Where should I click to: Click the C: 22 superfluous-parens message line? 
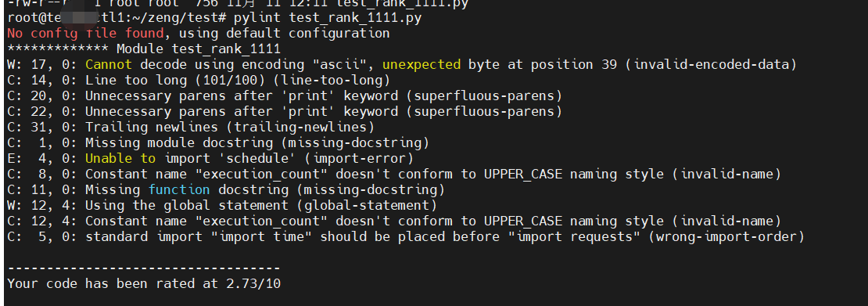coord(285,111)
